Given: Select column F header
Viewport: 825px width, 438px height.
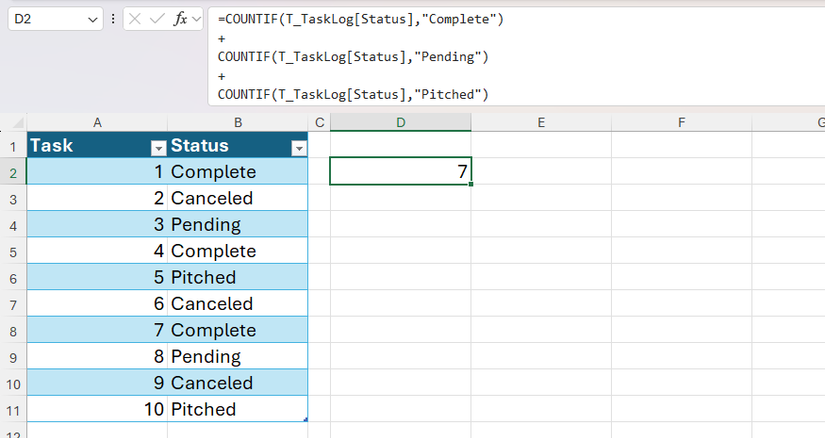Looking at the screenshot, I should pos(680,123).
